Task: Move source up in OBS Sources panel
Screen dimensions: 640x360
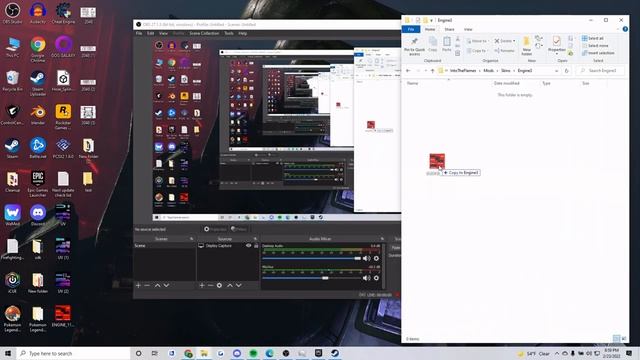Action: [230, 285]
